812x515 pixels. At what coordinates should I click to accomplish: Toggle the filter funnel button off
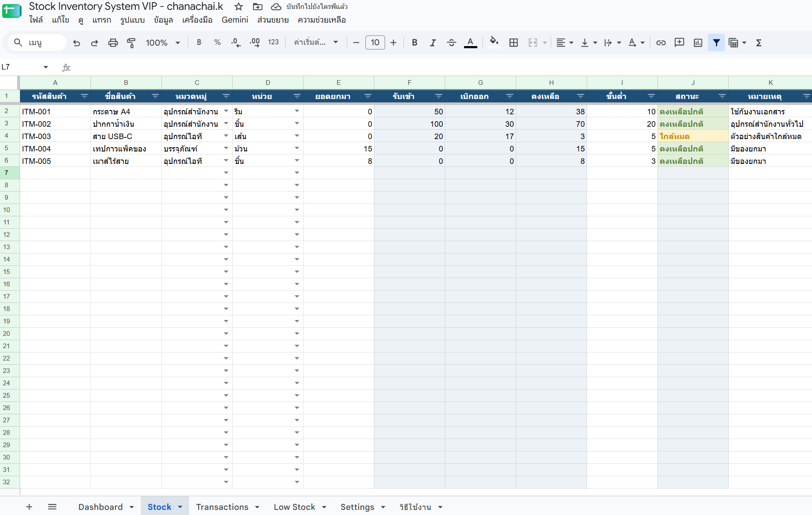716,43
